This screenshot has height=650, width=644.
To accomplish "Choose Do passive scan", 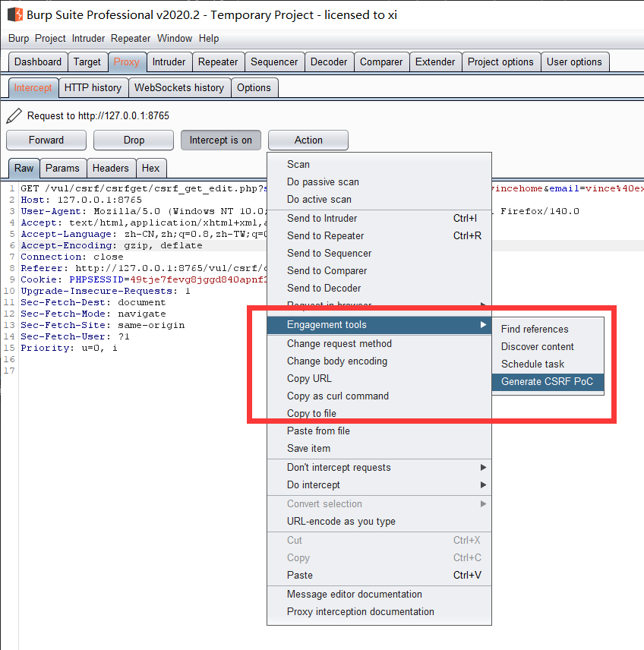I will click(x=379, y=181).
